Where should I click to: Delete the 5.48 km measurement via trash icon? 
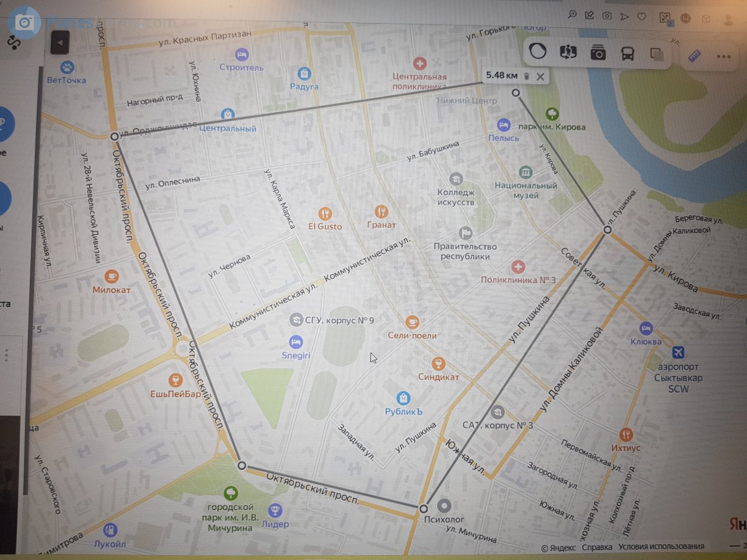pyautogui.click(x=526, y=76)
